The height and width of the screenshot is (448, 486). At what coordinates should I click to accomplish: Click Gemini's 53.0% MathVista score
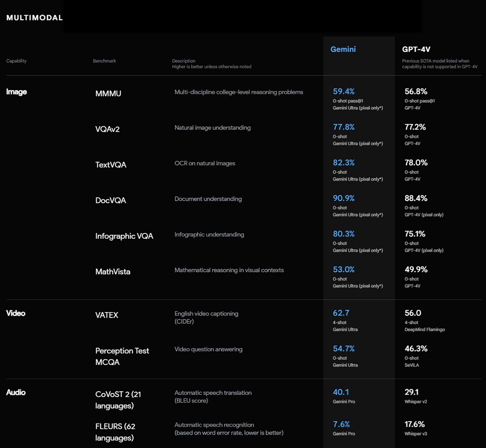point(344,270)
